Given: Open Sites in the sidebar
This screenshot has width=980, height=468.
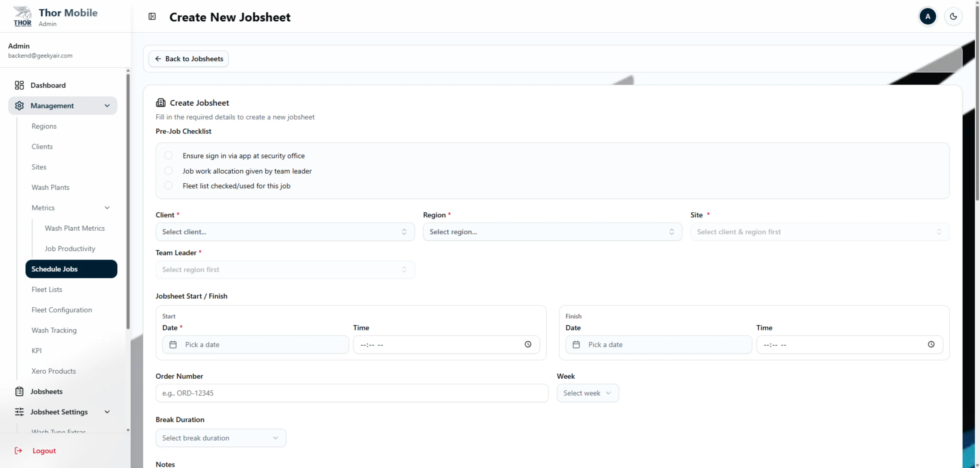Looking at the screenshot, I should (39, 167).
